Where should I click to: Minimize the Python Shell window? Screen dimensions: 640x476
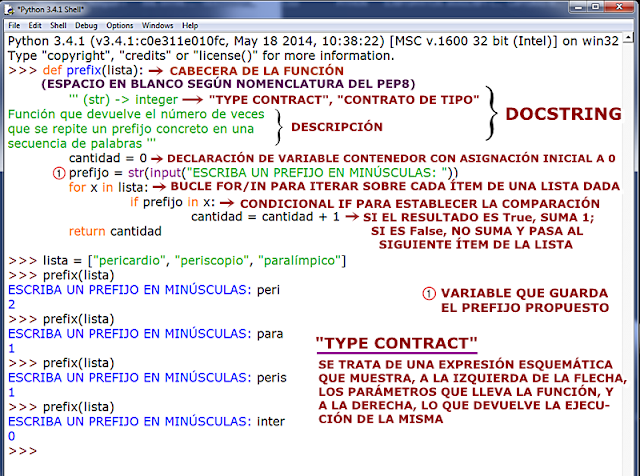coord(578,7)
